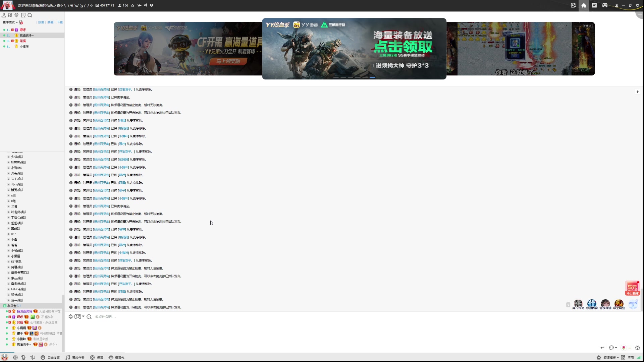Screen dimensions: 644x362
Task: Click the airplane teleport icon in title bar
Action: (139, 5)
